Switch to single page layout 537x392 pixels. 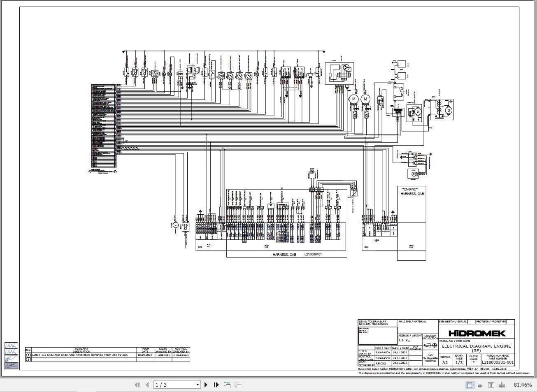(x=470, y=385)
